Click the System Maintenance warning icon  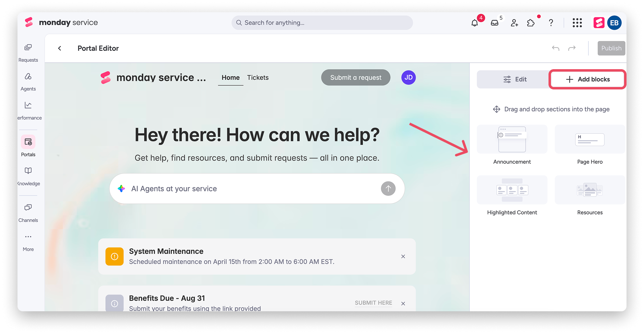(x=114, y=256)
